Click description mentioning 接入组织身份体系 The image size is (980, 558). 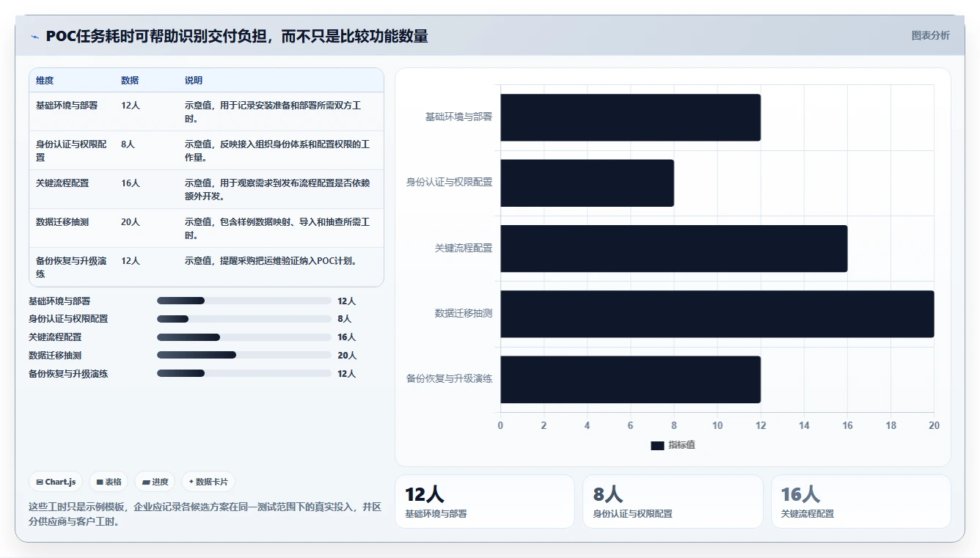coord(277,151)
